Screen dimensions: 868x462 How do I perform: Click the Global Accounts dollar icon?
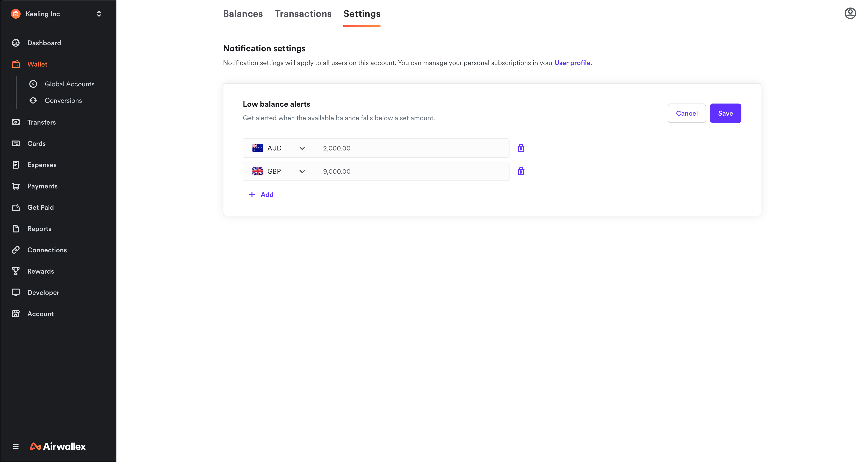pyautogui.click(x=33, y=84)
